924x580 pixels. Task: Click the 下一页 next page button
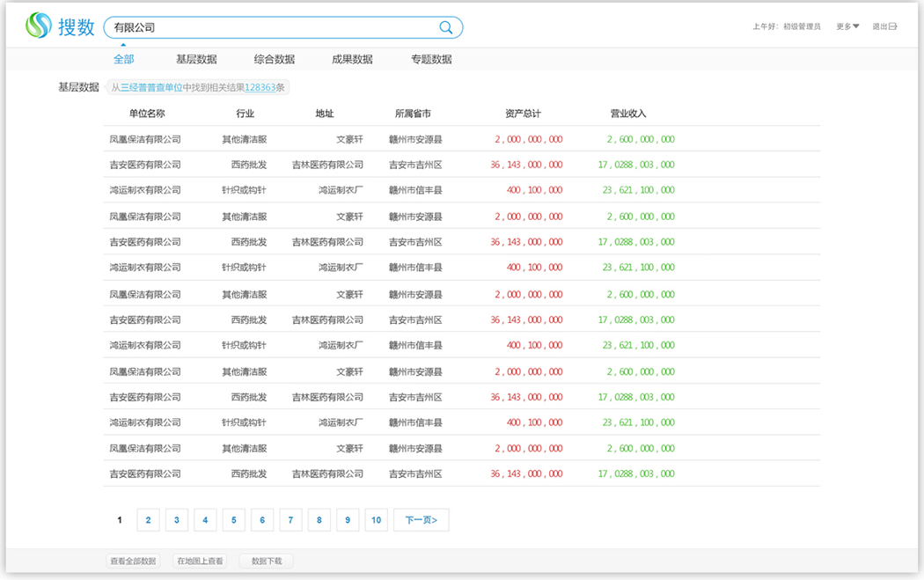click(421, 520)
